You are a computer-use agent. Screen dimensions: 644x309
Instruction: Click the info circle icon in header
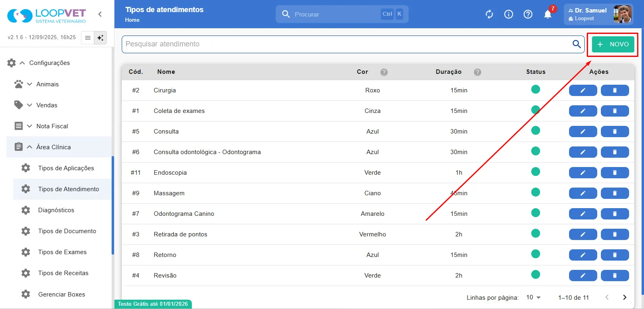(509, 15)
